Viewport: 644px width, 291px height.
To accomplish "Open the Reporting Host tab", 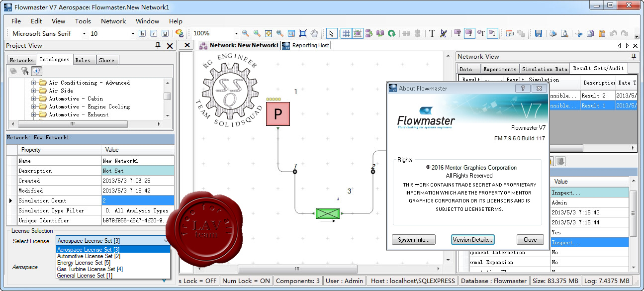I will click(x=306, y=45).
